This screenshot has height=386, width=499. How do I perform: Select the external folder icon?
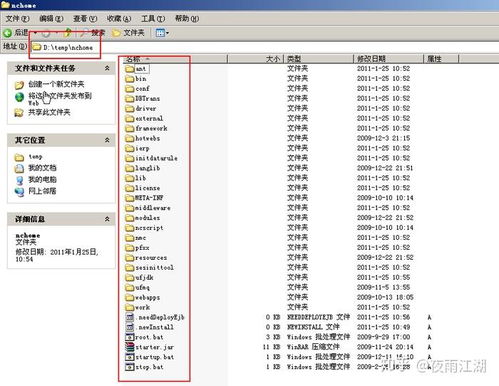pos(130,119)
